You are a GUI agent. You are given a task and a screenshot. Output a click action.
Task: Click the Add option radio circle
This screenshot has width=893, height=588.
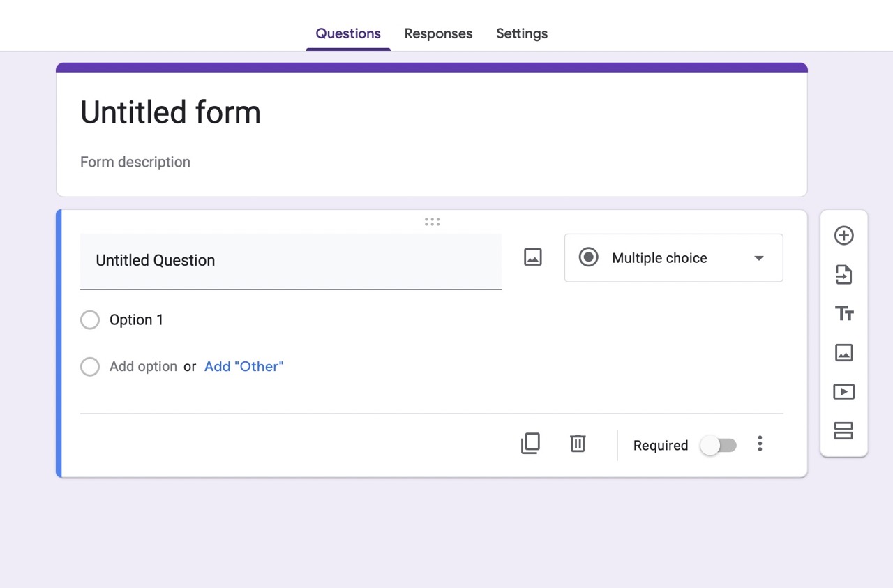coord(90,366)
